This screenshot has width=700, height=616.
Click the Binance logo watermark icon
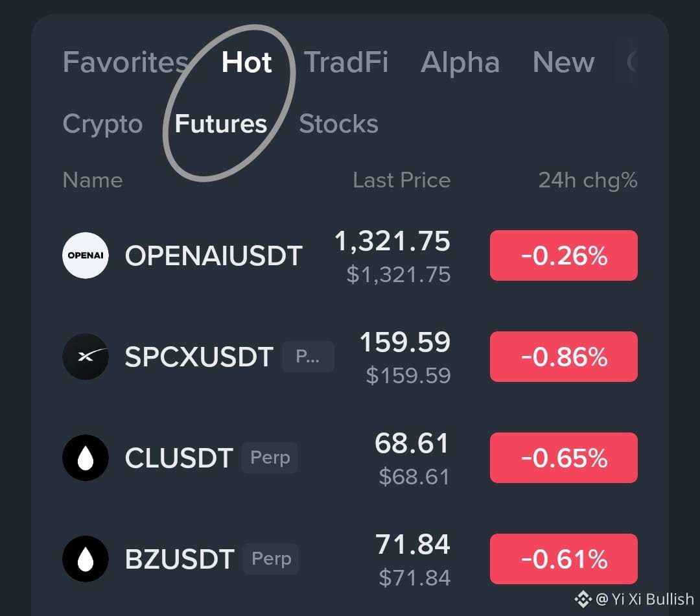point(583,599)
